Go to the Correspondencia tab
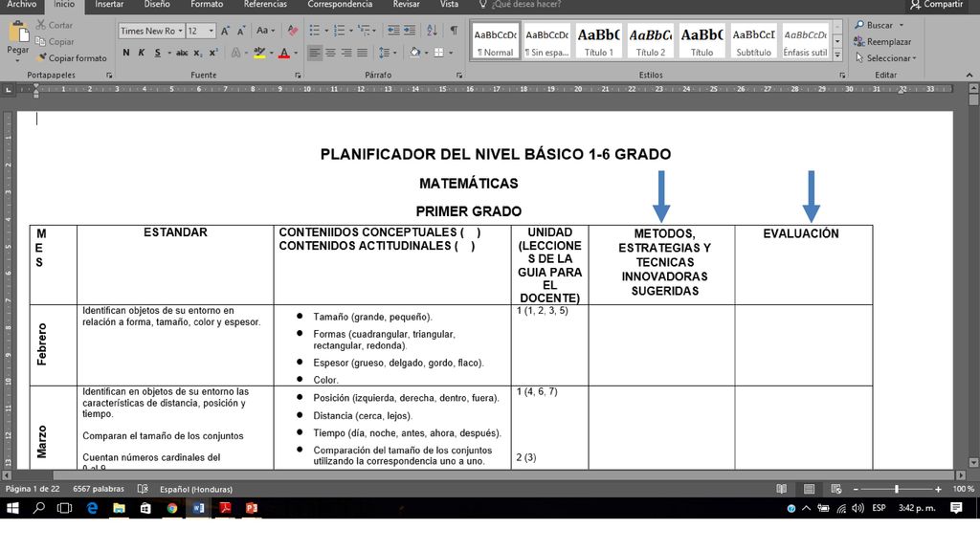Viewport: 980px width, 551px height. [x=340, y=5]
